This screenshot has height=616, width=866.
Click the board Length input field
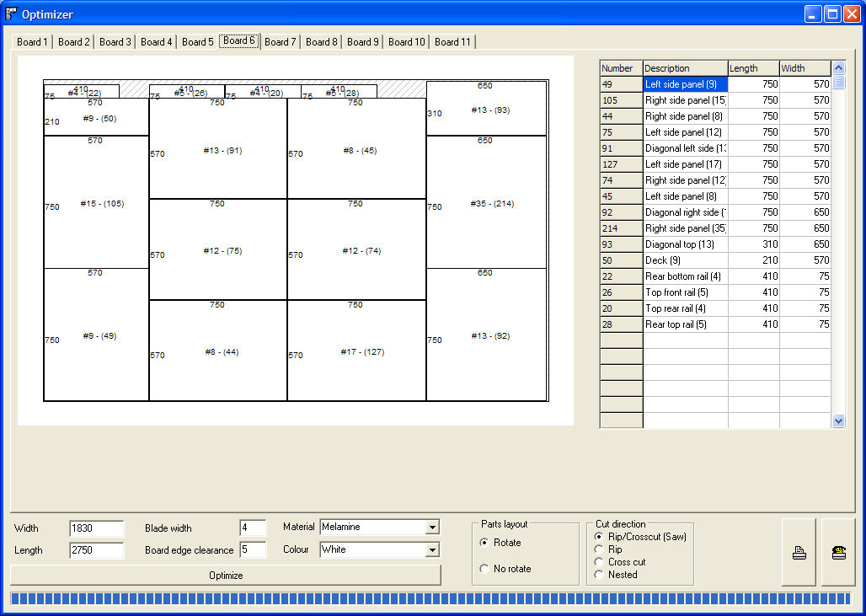coord(97,550)
